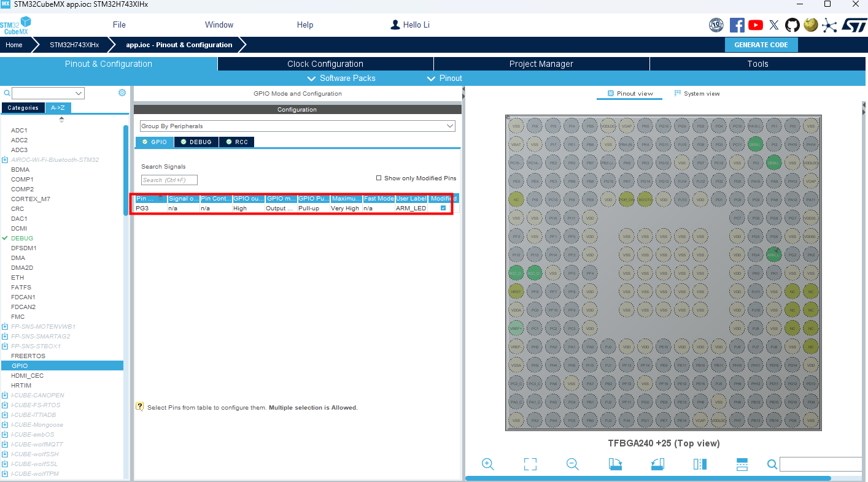Select the BOOT0 pin on the chip
This screenshot has height=482, width=868.
tap(645, 199)
